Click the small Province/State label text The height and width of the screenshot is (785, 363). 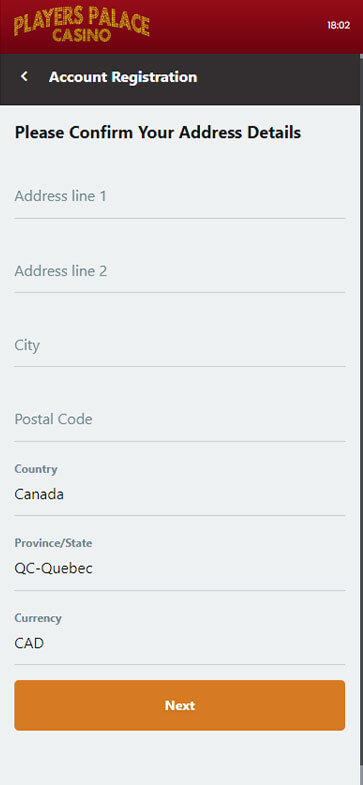(x=54, y=543)
